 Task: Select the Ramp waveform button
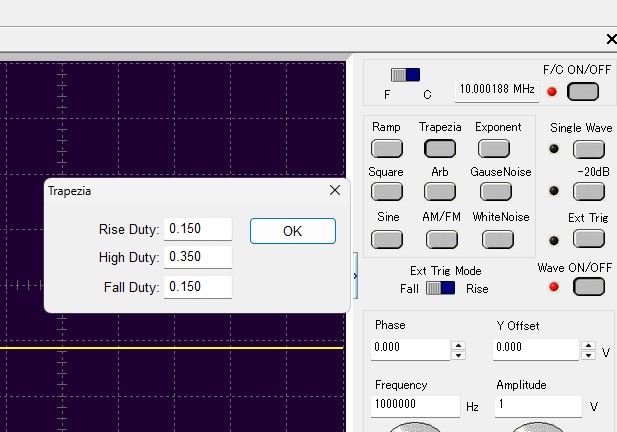[387, 148]
